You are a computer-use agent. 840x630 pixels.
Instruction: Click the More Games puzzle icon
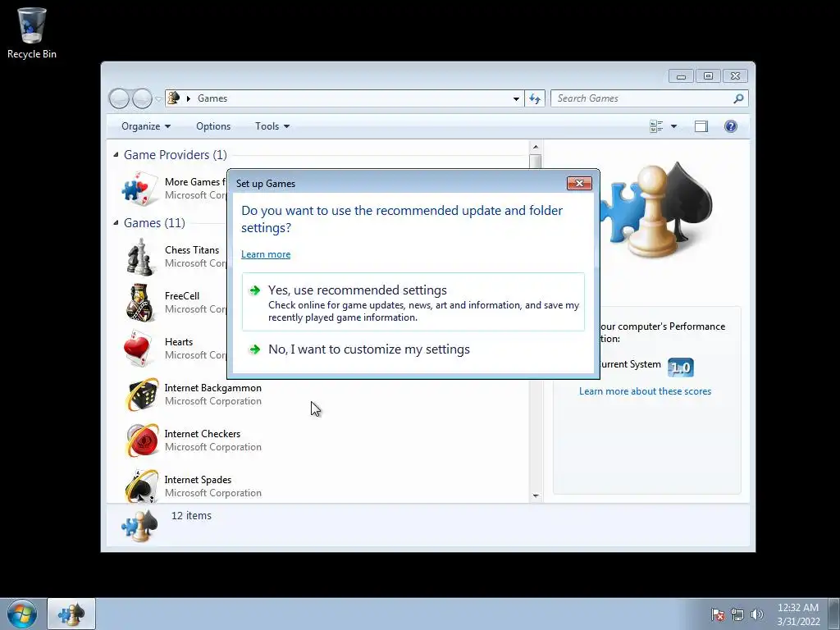coord(140,189)
